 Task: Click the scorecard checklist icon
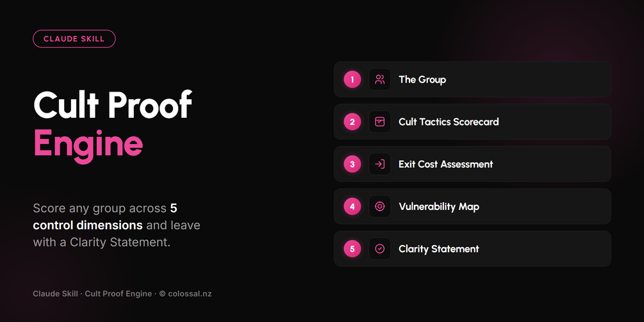tap(380, 122)
